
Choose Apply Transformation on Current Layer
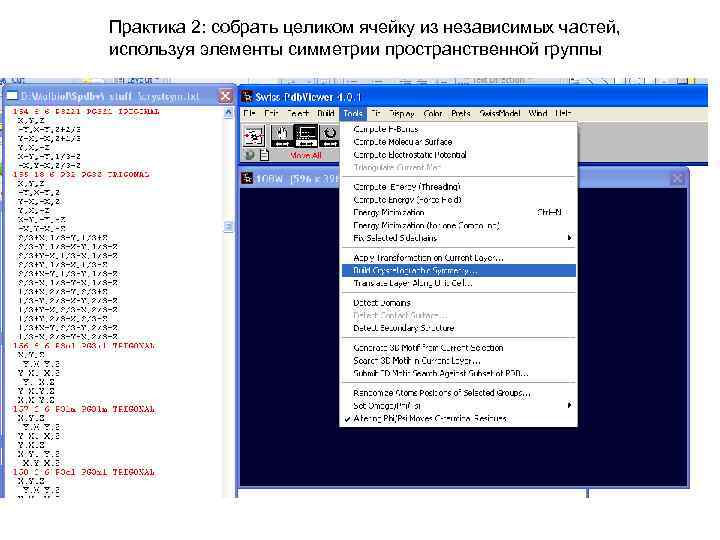(x=459, y=258)
